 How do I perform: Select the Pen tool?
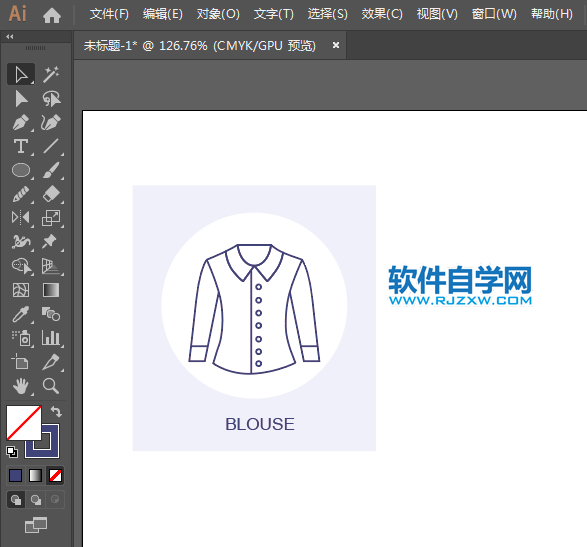click(21, 122)
